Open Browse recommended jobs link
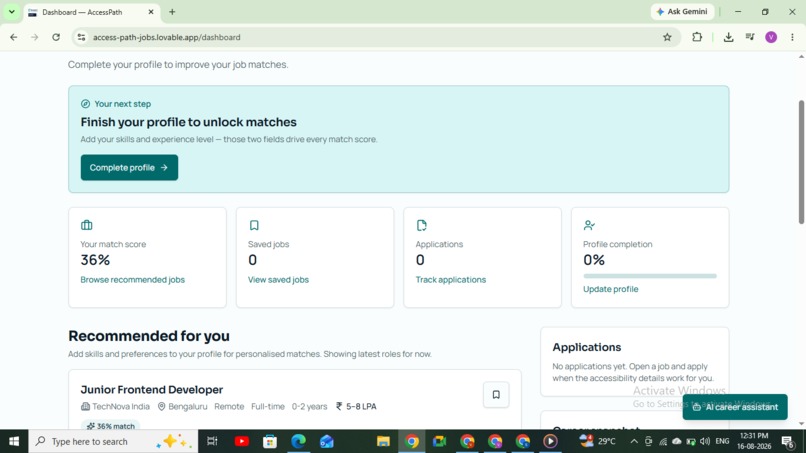The image size is (806, 453). coord(133,280)
